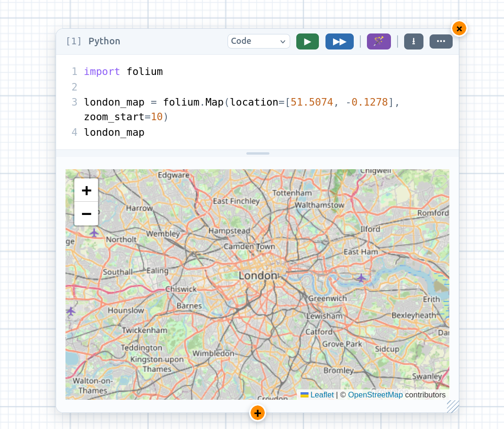
Task: Zoom in on the London map
Action: pos(86,190)
